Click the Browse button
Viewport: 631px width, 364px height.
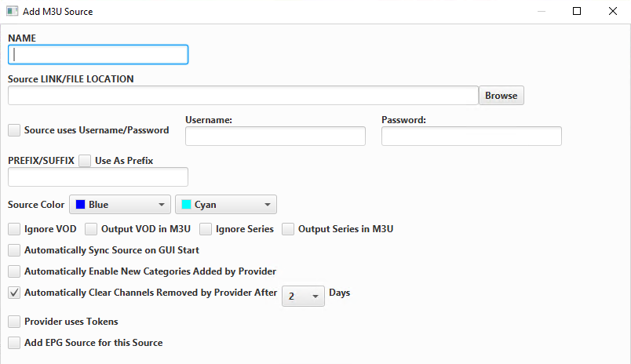(501, 96)
